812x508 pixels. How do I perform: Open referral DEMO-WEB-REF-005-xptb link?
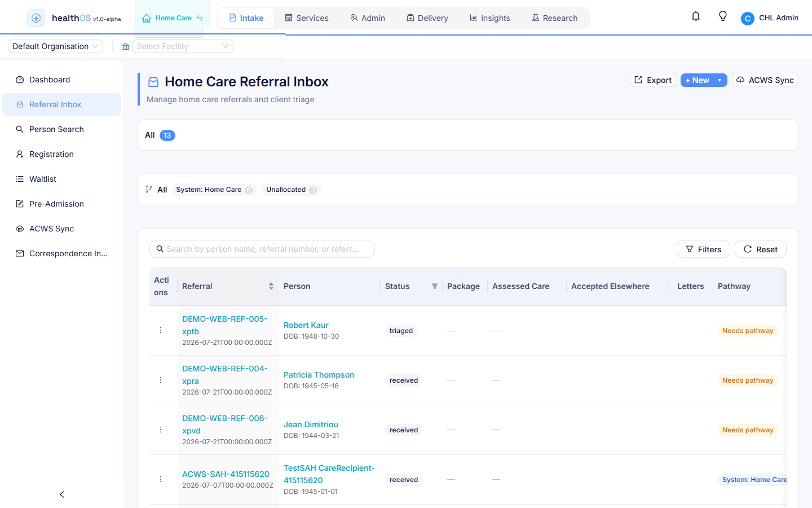pos(225,325)
